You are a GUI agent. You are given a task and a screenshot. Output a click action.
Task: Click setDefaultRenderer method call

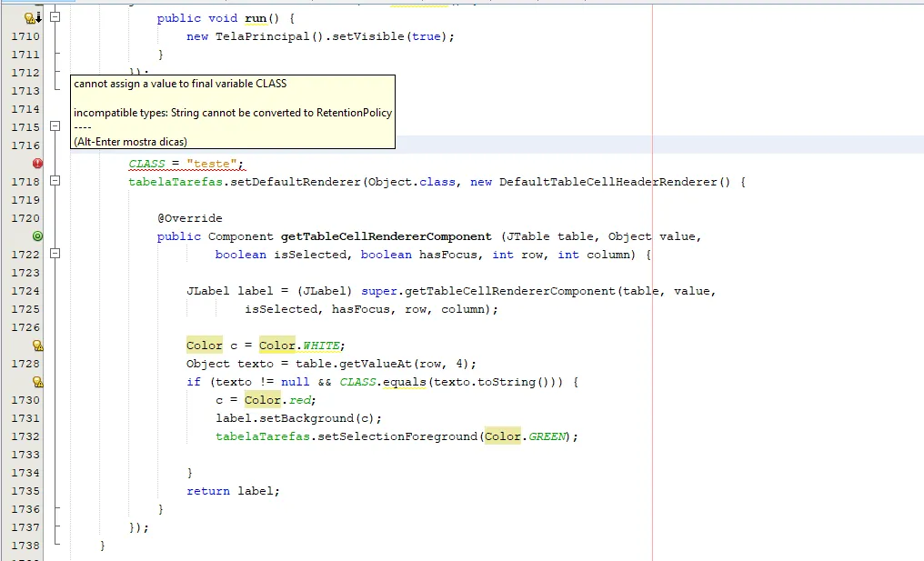point(296,182)
